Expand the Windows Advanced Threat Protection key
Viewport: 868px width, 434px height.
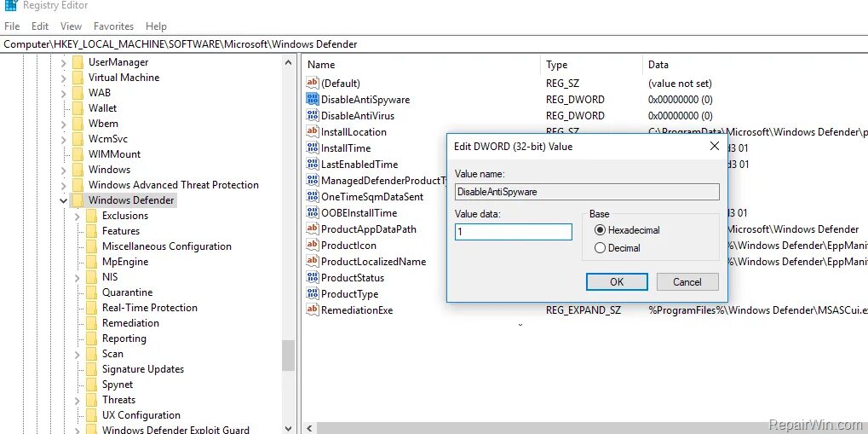pos(64,185)
